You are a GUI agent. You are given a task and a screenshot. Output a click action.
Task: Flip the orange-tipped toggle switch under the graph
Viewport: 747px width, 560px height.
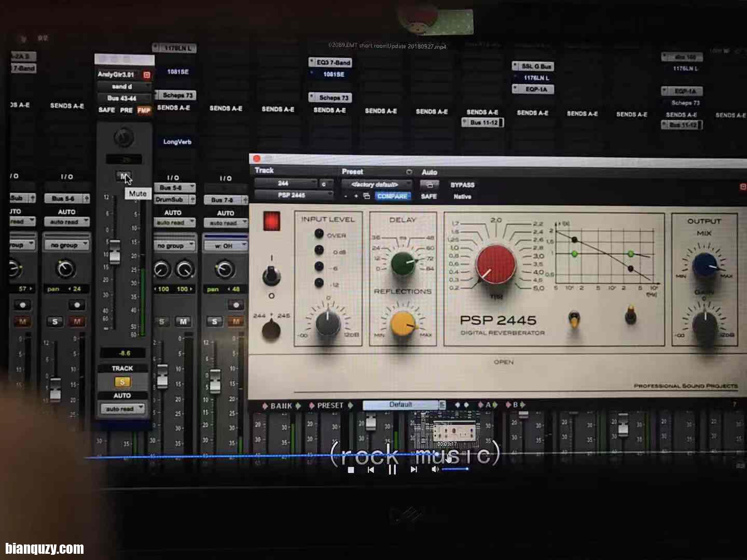[x=630, y=315]
